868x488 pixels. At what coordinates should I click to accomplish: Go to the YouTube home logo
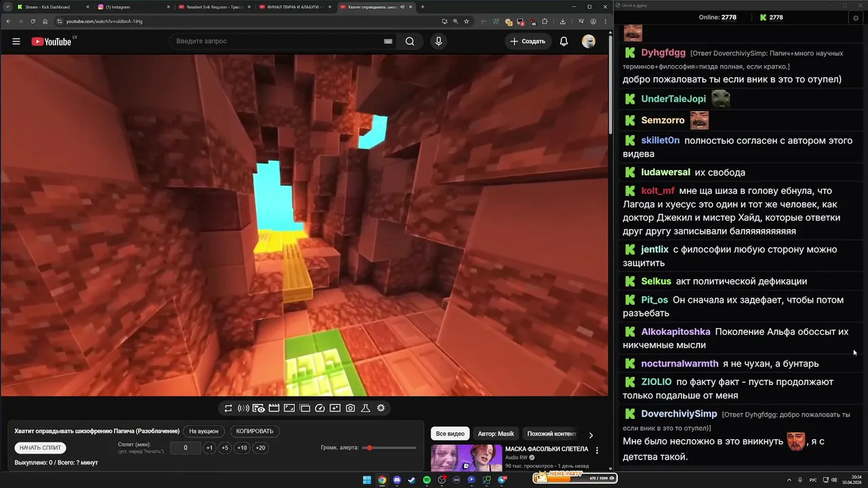[x=52, y=41]
